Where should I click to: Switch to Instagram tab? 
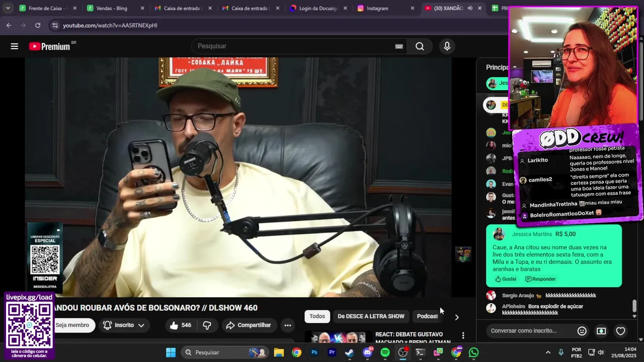(386, 8)
